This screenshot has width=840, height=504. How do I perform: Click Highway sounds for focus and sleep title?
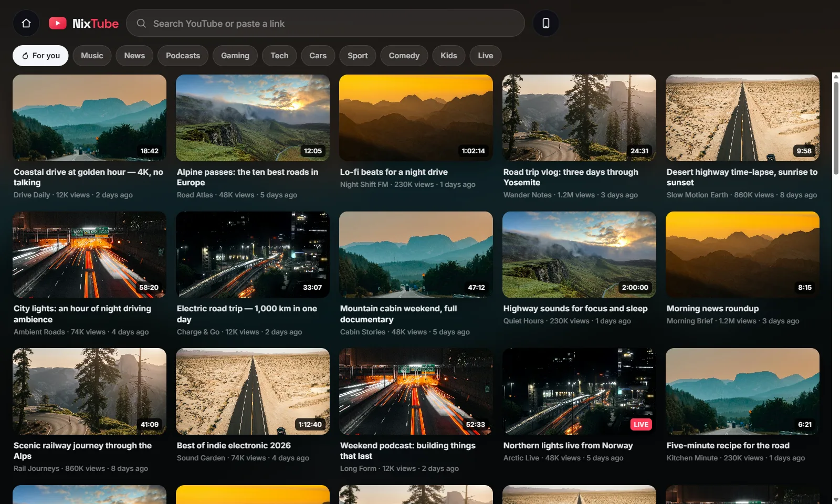point(575,309)
